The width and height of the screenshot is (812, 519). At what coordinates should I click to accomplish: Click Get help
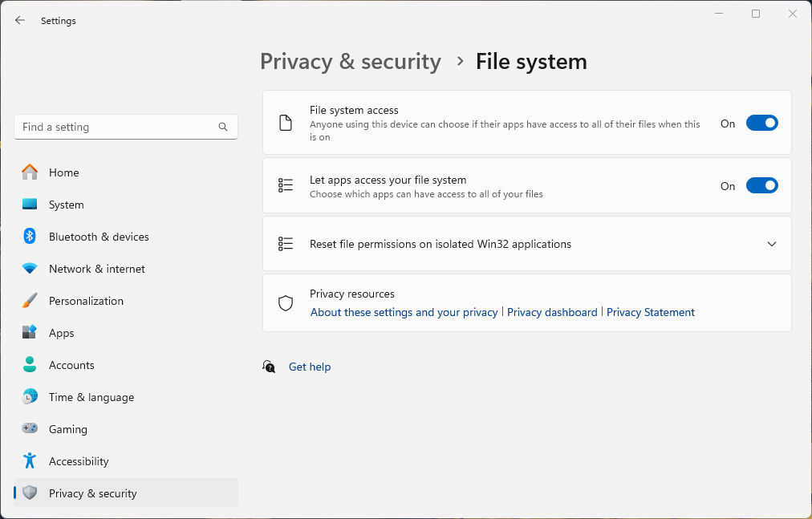click(x=310, y=367)
